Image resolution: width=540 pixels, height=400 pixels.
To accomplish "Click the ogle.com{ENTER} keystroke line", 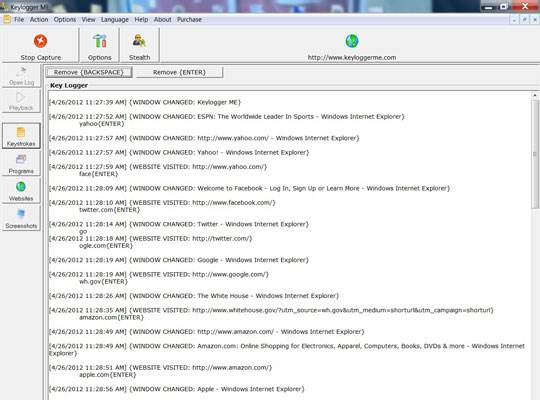I will (x=106, y=246).
